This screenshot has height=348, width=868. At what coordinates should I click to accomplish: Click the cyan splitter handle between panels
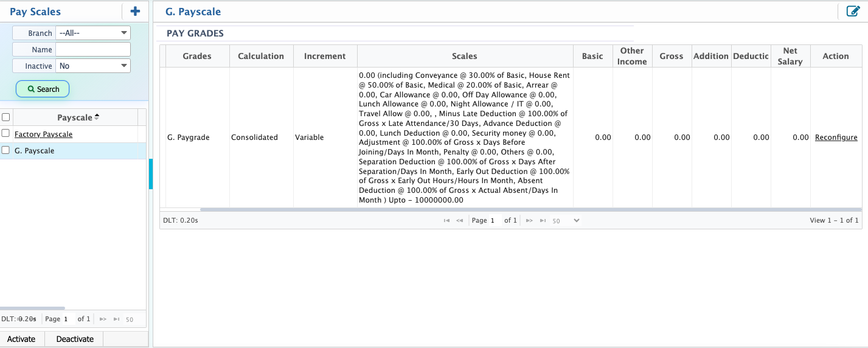click(151, 175)
